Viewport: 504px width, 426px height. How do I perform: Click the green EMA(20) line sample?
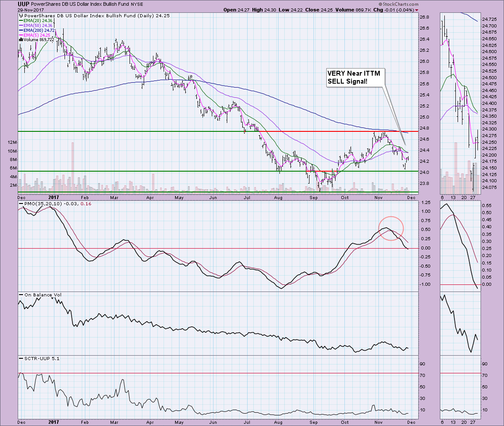[21, 21]
